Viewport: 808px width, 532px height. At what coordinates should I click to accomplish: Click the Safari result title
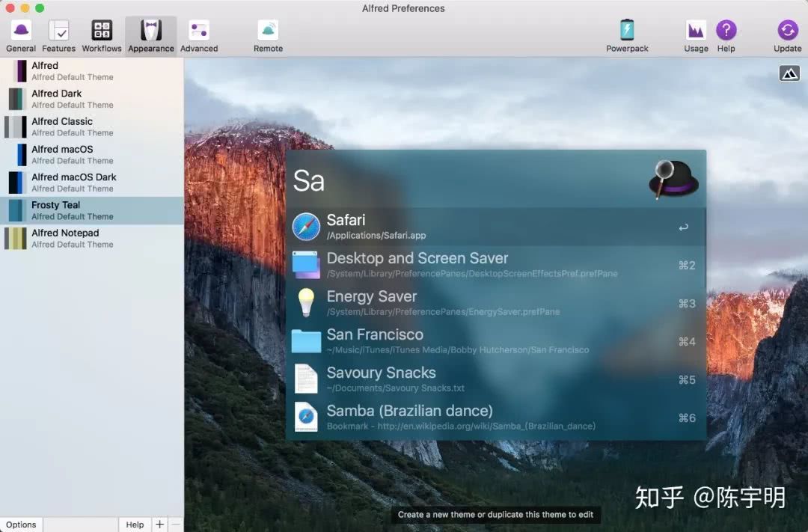[x=346, y=220]
